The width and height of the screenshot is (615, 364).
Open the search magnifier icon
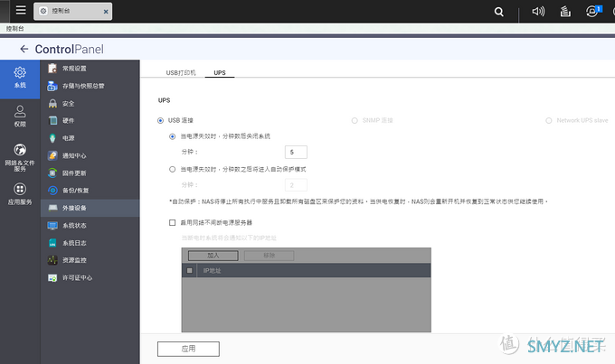pos(498,12)
